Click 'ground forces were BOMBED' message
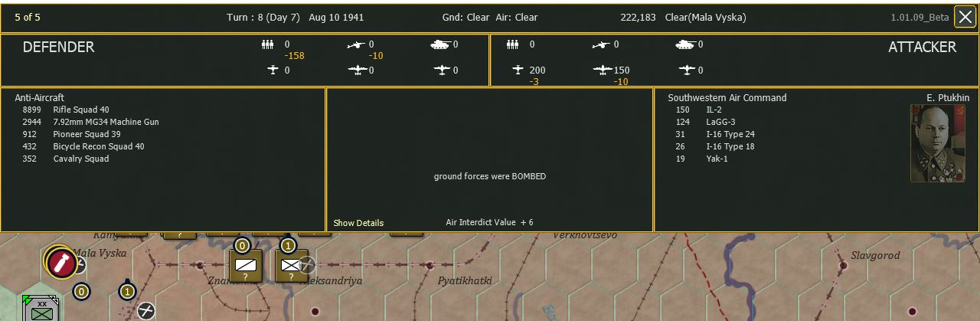This screenshot has width=980, height=321. [x=490, y=176]
